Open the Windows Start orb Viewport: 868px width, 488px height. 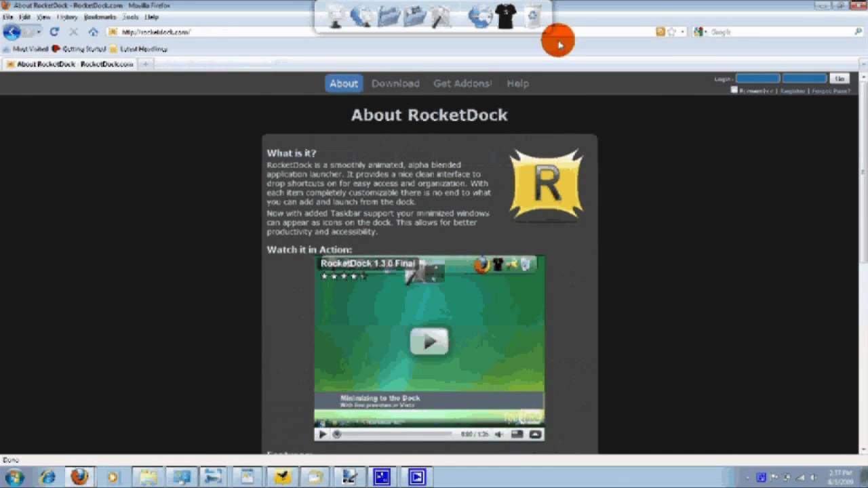click(x=14, y=477)
